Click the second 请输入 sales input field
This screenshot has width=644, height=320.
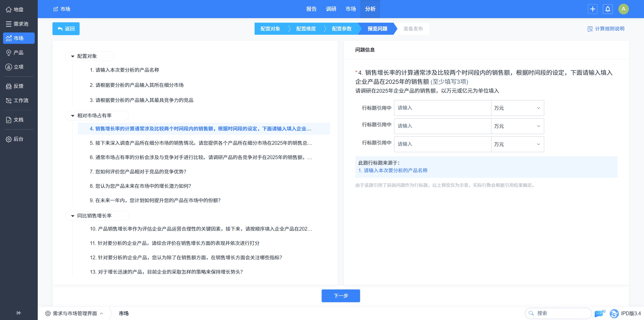tap(442, 126)
